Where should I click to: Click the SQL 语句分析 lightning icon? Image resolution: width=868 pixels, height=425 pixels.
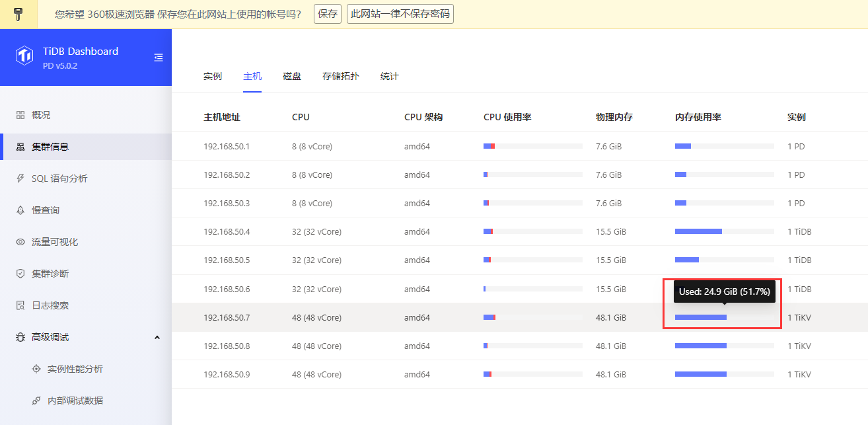pyautogui.click(x=20, y=178)
